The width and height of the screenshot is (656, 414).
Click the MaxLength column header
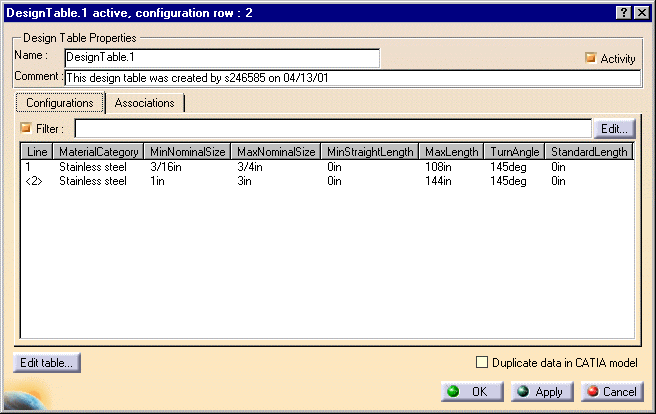coord(451,151)
